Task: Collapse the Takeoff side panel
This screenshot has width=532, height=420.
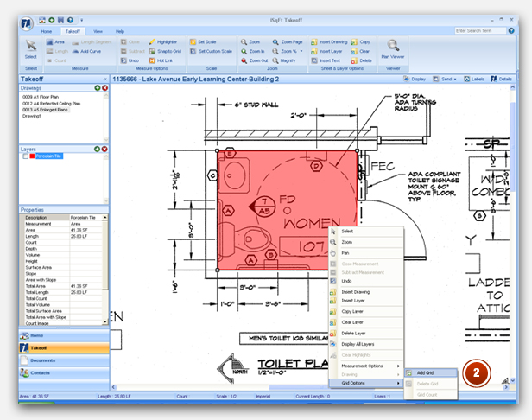Action: (x=105, y=79)
